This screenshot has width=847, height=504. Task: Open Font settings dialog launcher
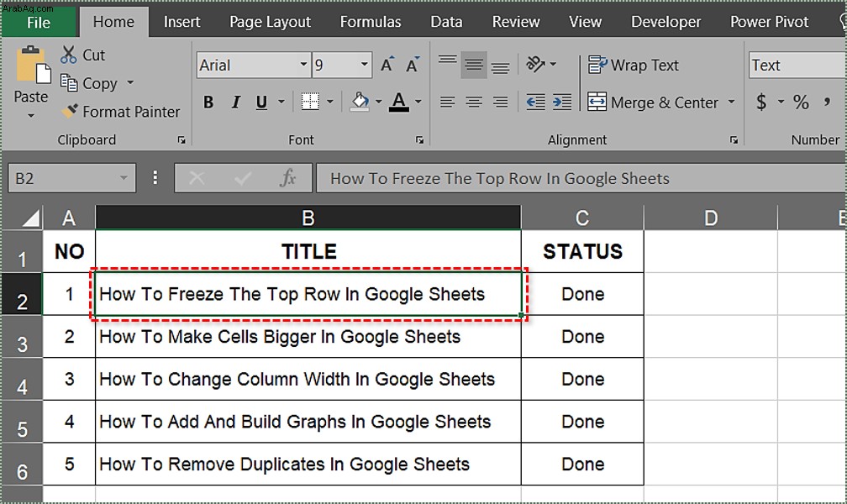pyautogui.click(x=420, y=140)
